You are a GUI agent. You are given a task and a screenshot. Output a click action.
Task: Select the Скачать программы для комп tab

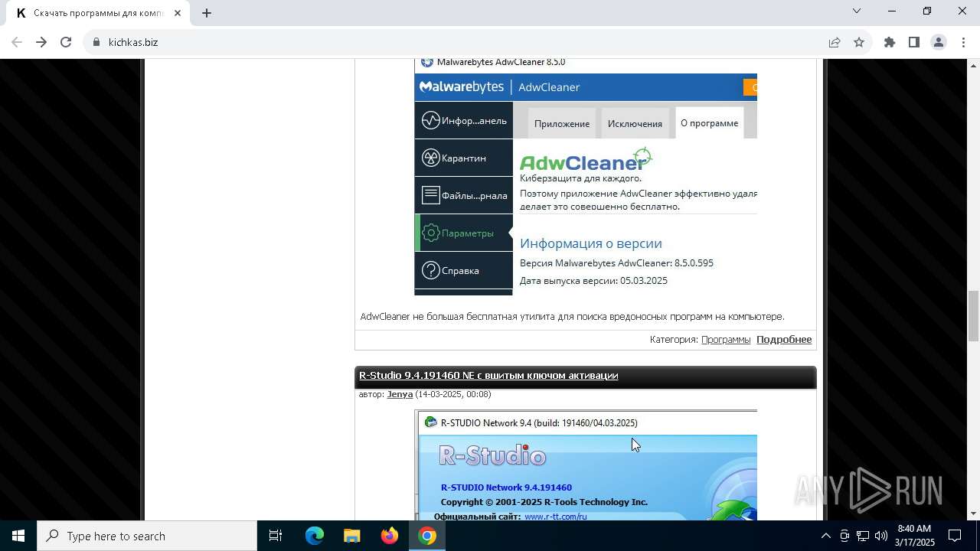click(x=98, y=13)
